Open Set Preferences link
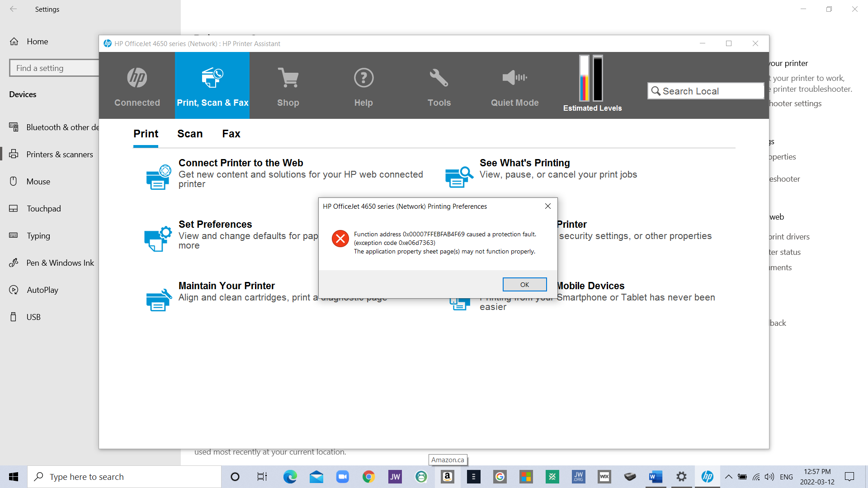The width and height of the screenshot is (868, 488). pos(215,225)
